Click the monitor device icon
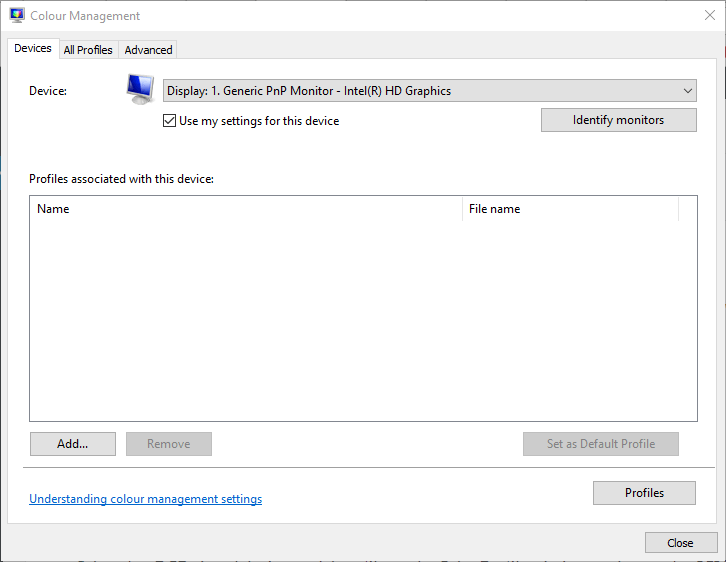Viewport: 726px width, 562px height. (x=140, y=90)
